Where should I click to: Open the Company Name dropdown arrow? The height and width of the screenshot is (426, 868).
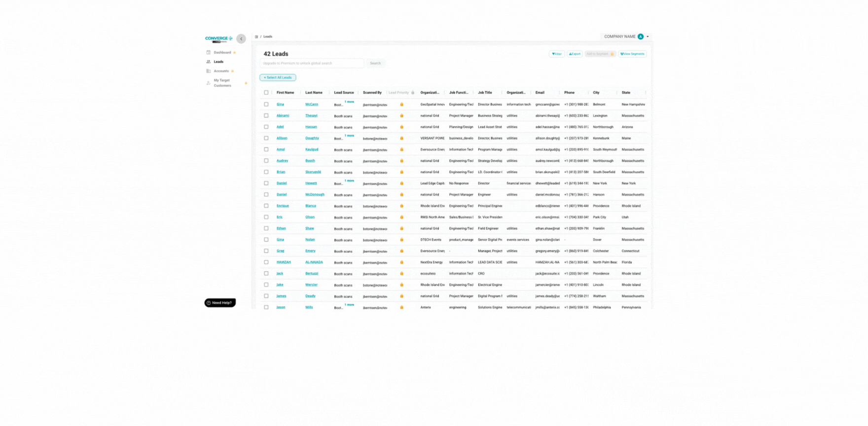tap(648, 36)
